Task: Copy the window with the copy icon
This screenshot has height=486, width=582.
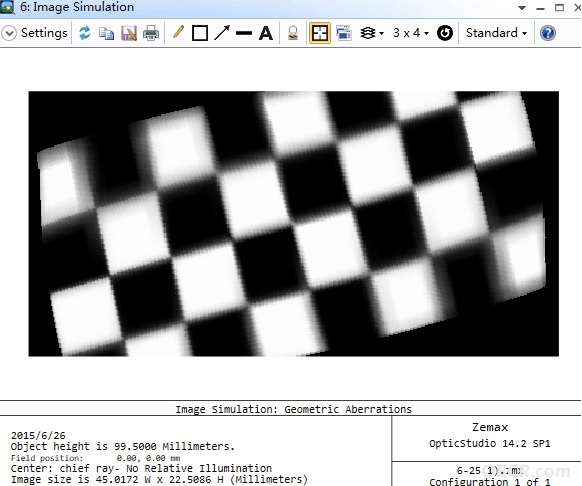Action: (x=107, y=33)
